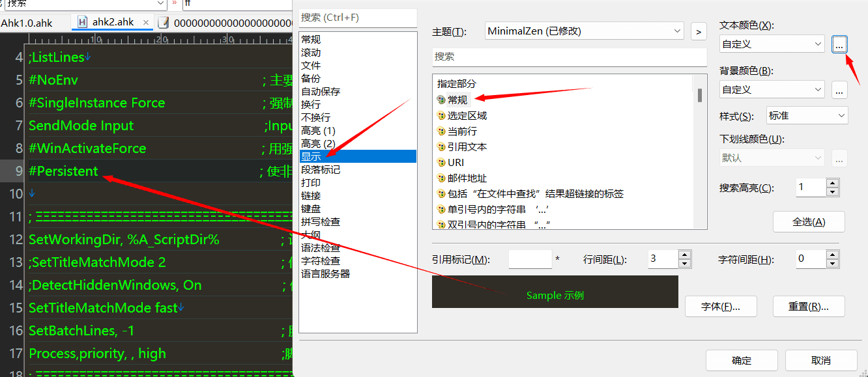The height and width of the screenshot is (377, 868).
Task: Expand the 背景颜色 dropdown
Action: click(818, 90)
